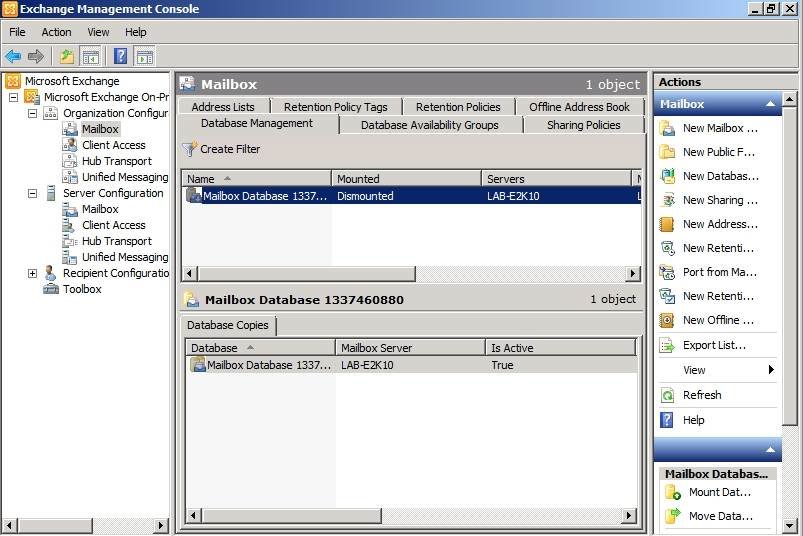Click the New Sharing Policy action icon
Screen dimensions: 803x536
(667, 200)
